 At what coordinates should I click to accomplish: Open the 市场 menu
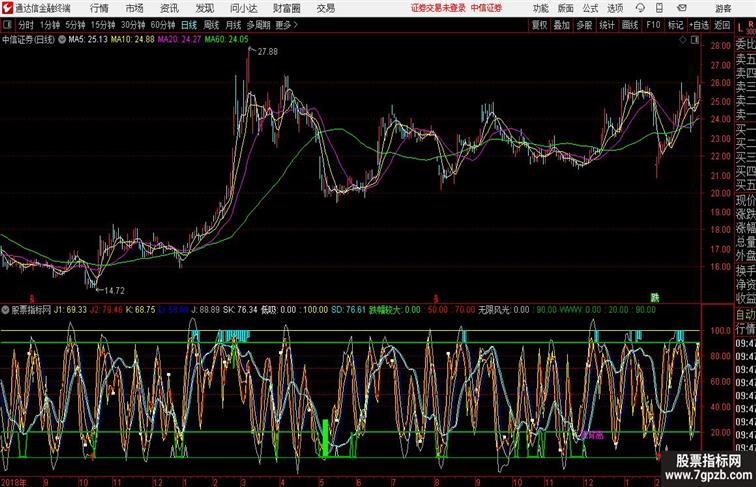click(x=135, y=8)
